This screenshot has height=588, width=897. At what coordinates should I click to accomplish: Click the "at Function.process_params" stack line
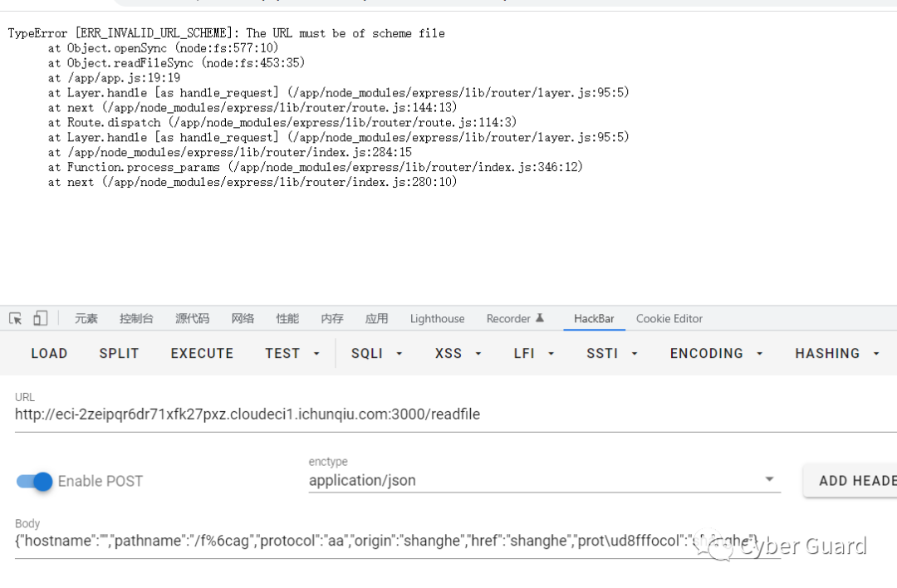pos(316,167)
